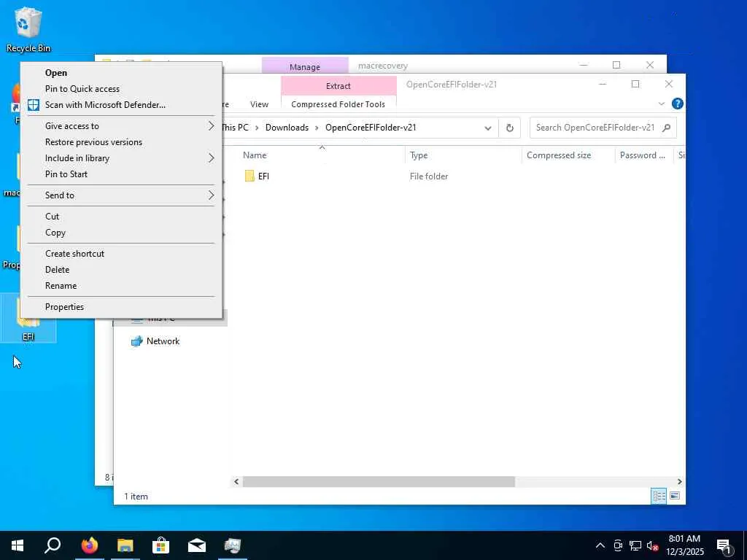This screenshot has height=560, width=747.
Task: Click the 1 item status text
Action: coord(136,496)
